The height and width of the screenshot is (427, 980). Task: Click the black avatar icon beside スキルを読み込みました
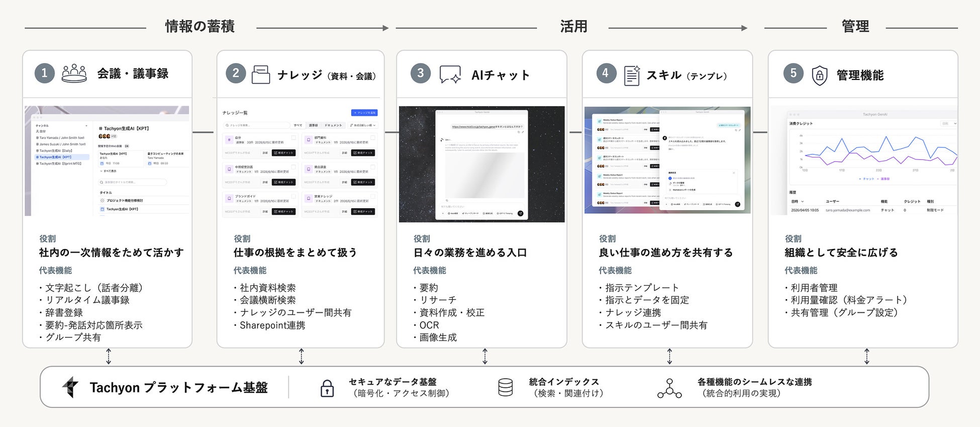665,138
